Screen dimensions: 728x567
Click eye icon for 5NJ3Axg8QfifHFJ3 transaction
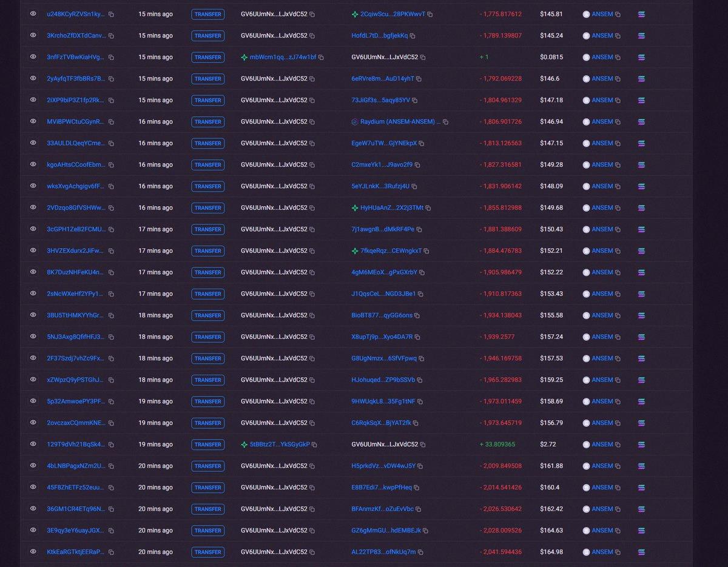33,337
